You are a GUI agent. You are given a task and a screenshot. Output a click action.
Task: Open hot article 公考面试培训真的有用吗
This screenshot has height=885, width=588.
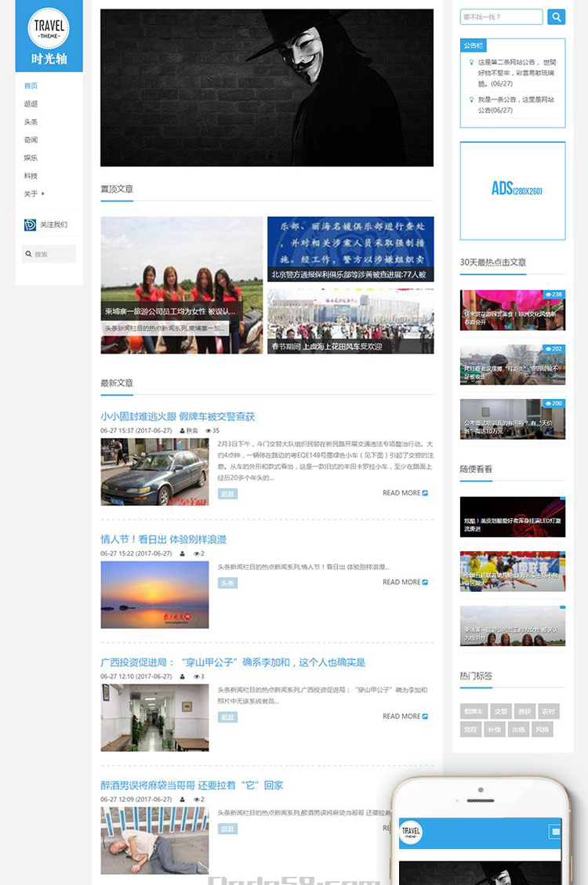(x=513, y=419)
